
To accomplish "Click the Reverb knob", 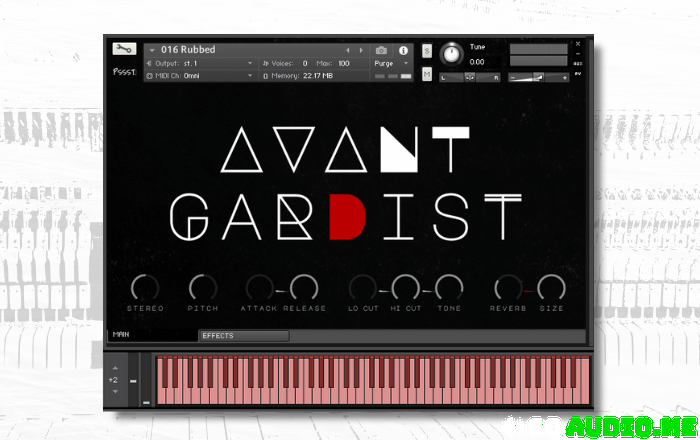I will tap(507, 287).
